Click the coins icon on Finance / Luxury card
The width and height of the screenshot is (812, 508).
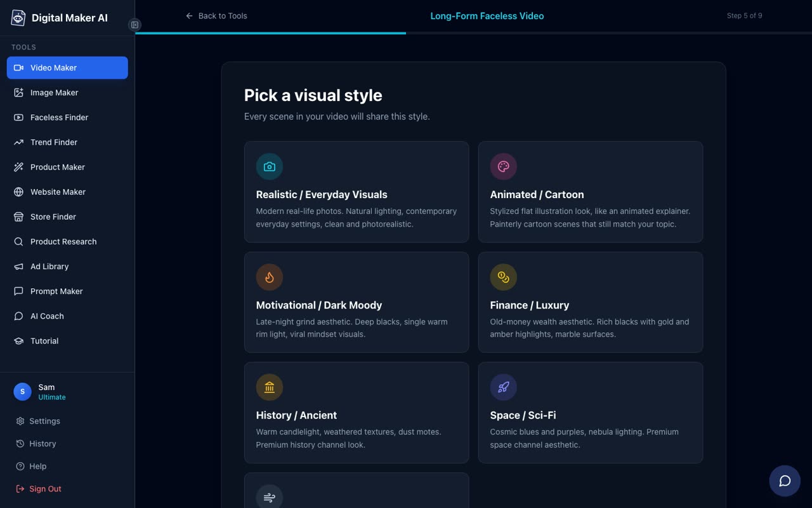pyautogui.click(x=504, y=277)
